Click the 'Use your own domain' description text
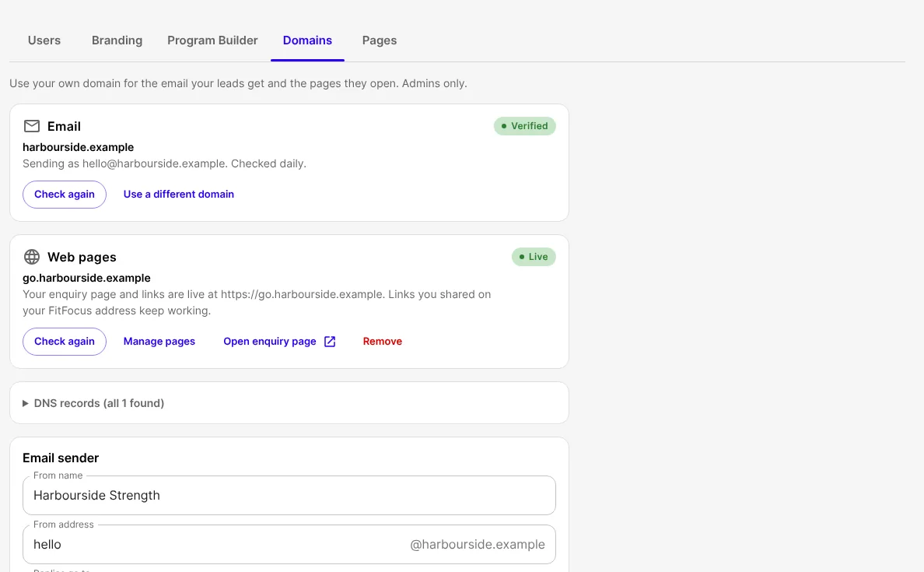The width and height of the screenshot is (924, 572). coord(238,84)
